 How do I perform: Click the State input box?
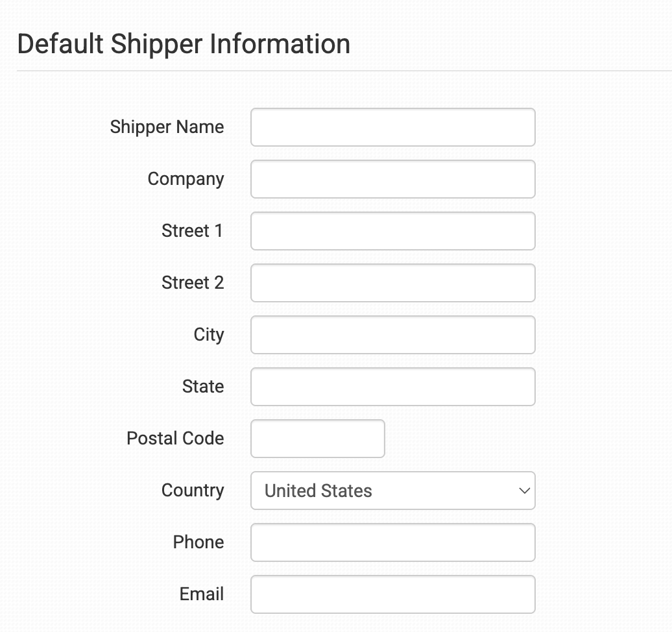392,387
